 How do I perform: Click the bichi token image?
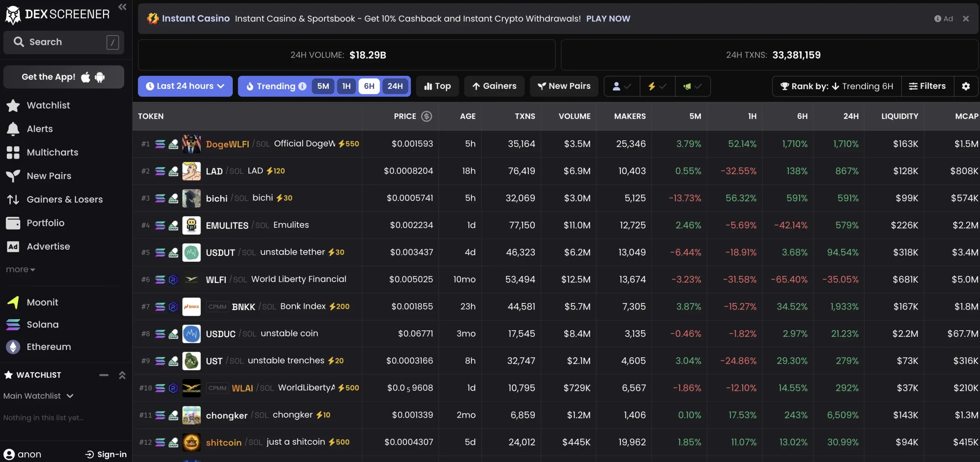[191, 198]
